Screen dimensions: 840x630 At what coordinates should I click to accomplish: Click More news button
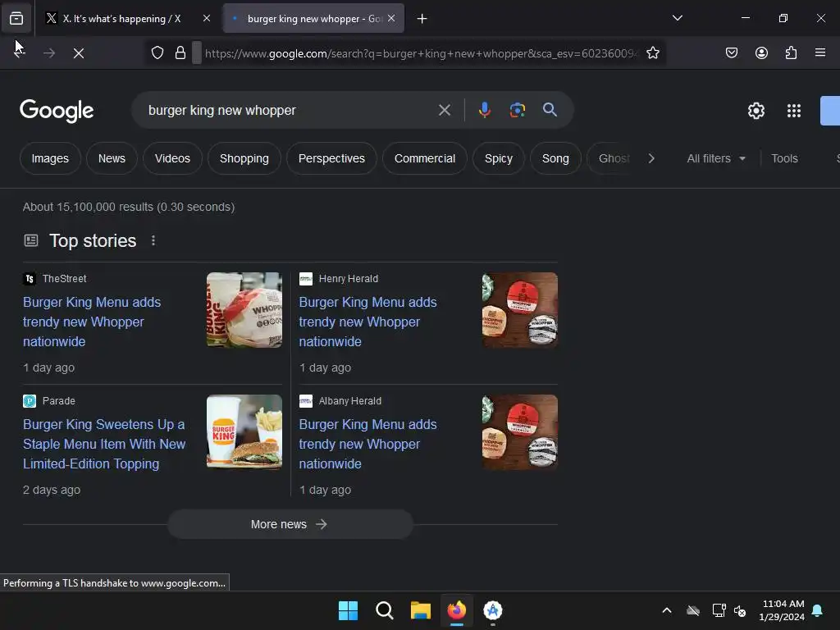point(290,524)
